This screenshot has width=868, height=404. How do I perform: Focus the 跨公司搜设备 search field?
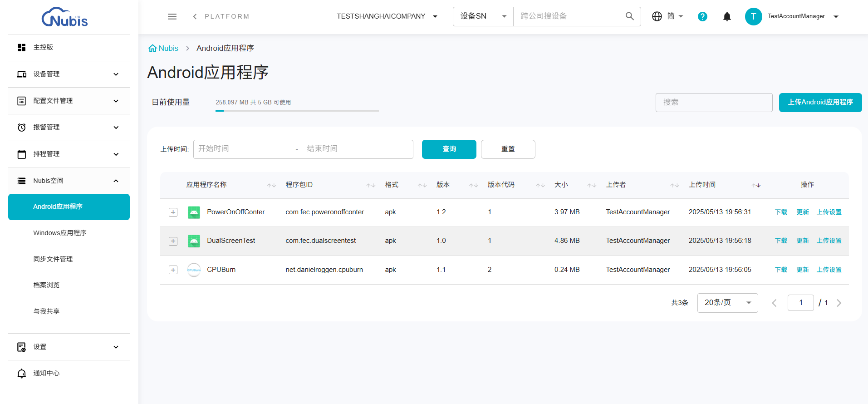coord(569,16)
